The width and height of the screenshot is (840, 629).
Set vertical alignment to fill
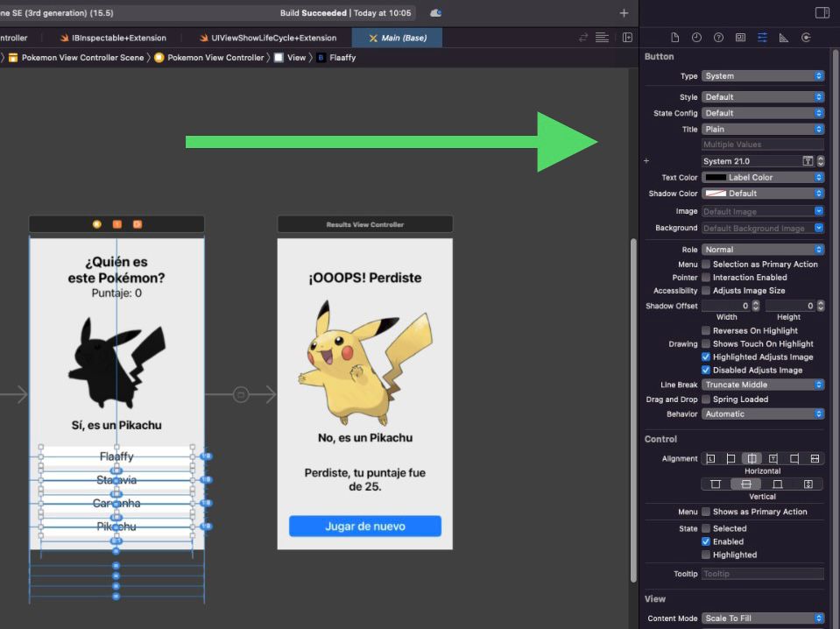(808, 484)
